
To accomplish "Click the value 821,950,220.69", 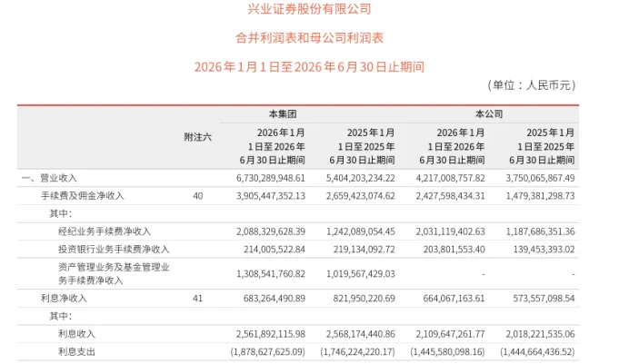I will [364, 299].
